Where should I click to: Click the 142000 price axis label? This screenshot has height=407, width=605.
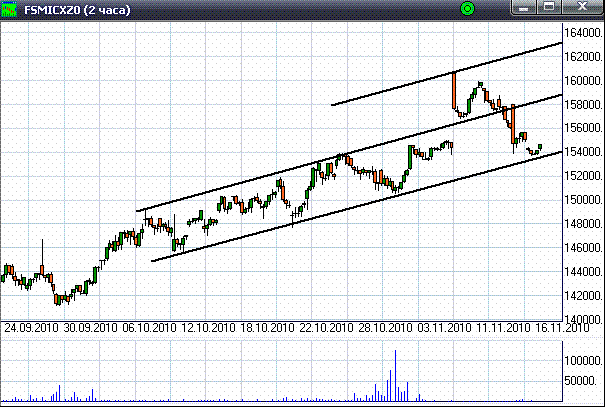click(x=583, y=296)
